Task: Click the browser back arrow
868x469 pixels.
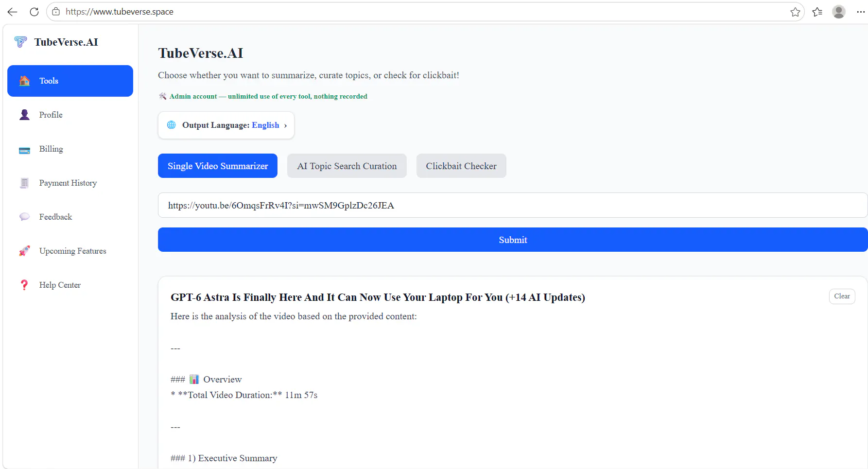Action: tap(13, 12)
